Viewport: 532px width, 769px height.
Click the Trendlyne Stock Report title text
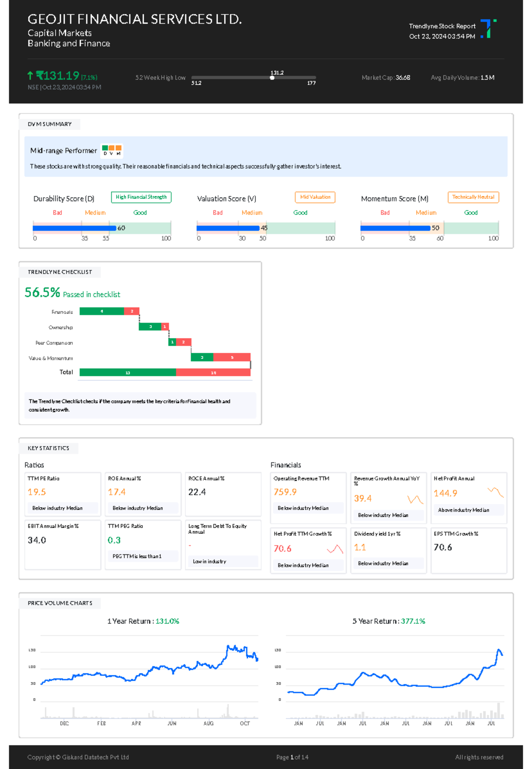coord(442,26)
